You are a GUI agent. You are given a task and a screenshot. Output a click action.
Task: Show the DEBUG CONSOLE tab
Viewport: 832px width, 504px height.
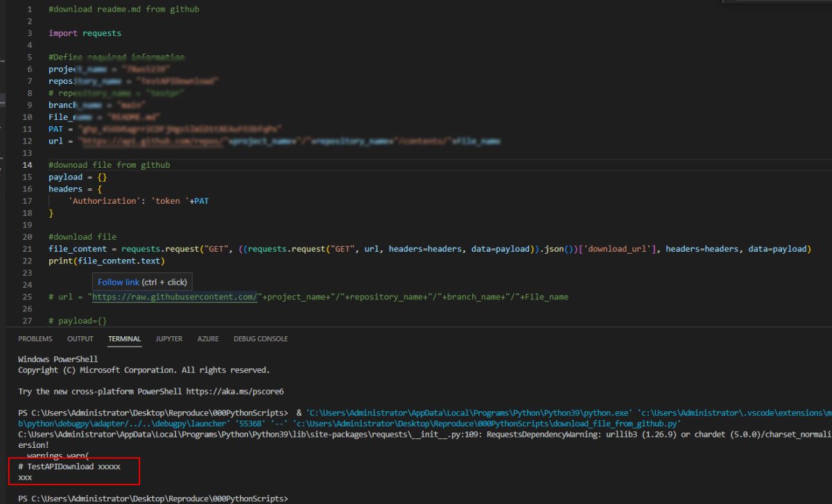tap(261, 339)
